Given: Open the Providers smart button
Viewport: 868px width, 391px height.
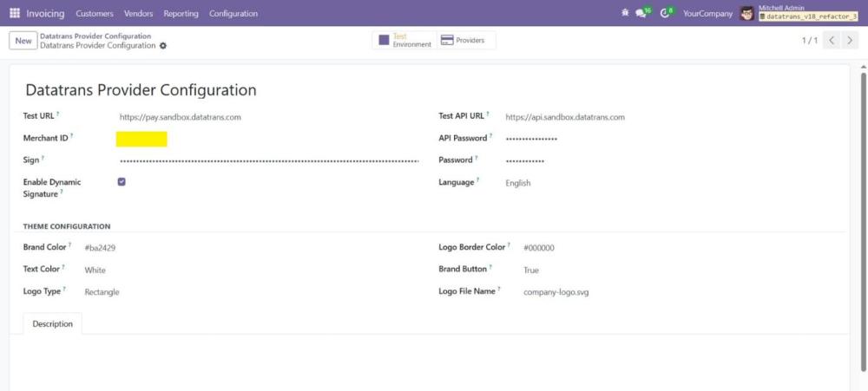Looking at the screenshot, I should (464, 41).
